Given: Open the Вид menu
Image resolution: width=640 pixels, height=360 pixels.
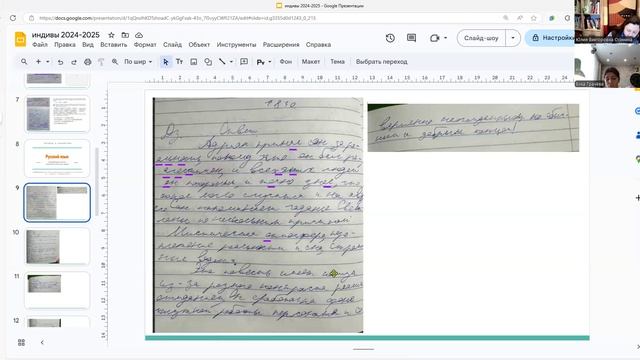Looking at the screenshot, I should pyautogui.click(x=88, y=44).
